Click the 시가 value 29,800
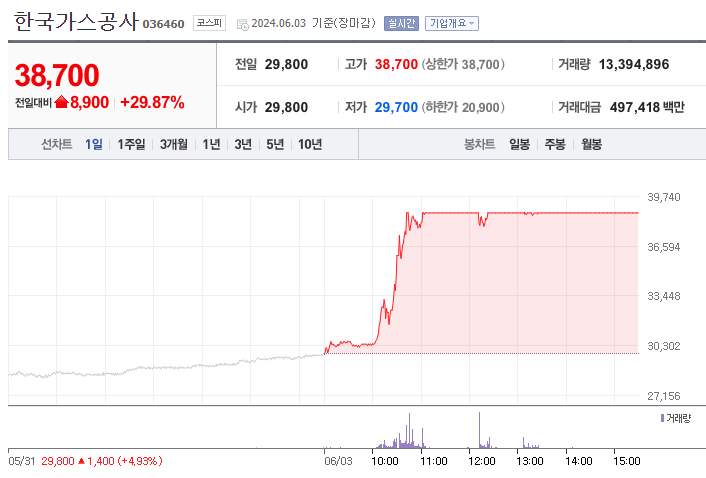Image resolution: width=706 pixels, height=478 pixels. pos(286,107)
